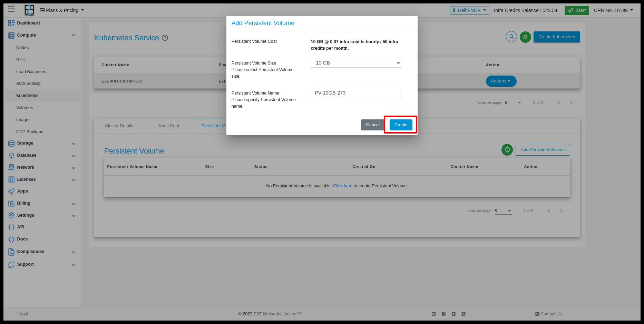644x324 pixels.
Task: Go to next page of cluster table
Action: click(571, 103)
